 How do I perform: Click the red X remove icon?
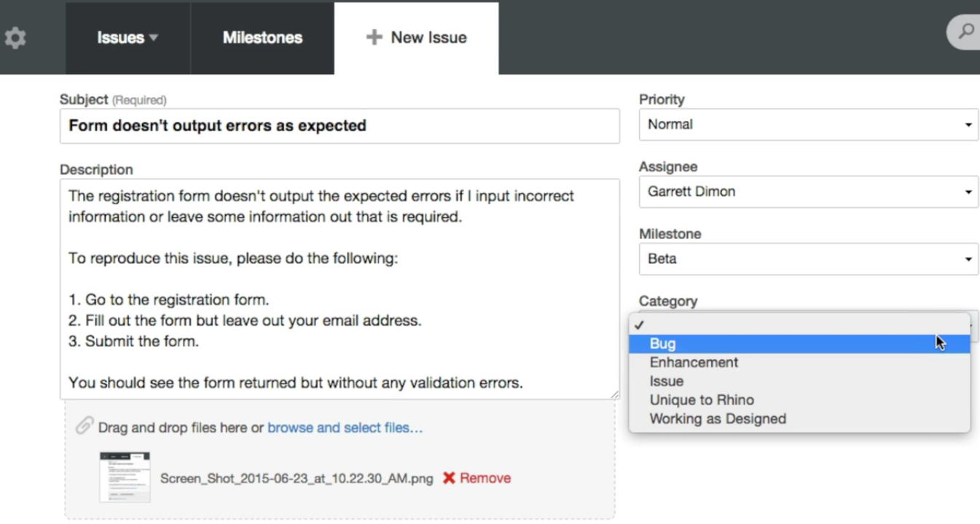pyautogui.click(x=449, y=478)
